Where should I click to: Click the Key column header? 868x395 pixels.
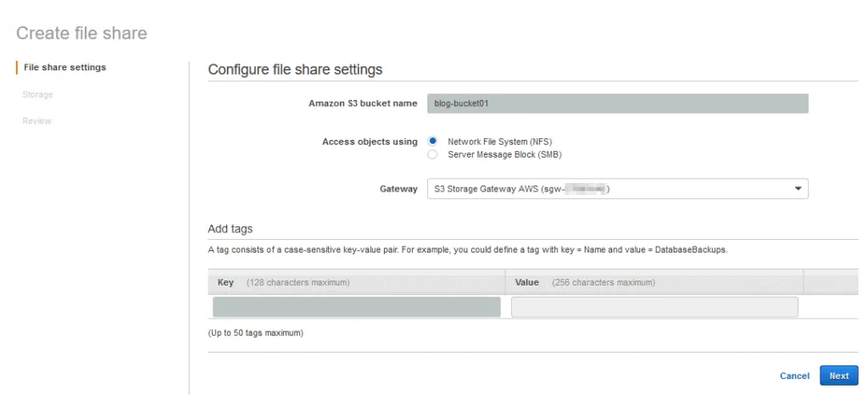pyautogui.click(x=225, y=282)
